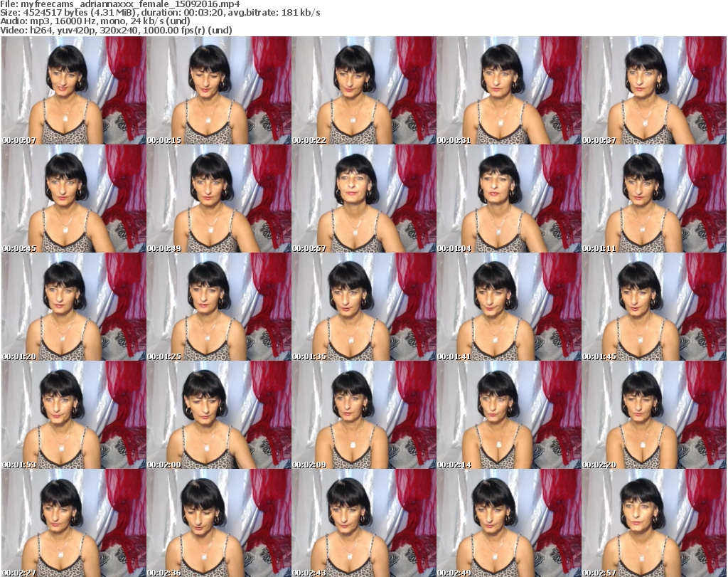This screenshot has height=577, width=728.
Task: Pick the thumbnail frame stamped 00:01:25
Action: (x=219, y=307)
